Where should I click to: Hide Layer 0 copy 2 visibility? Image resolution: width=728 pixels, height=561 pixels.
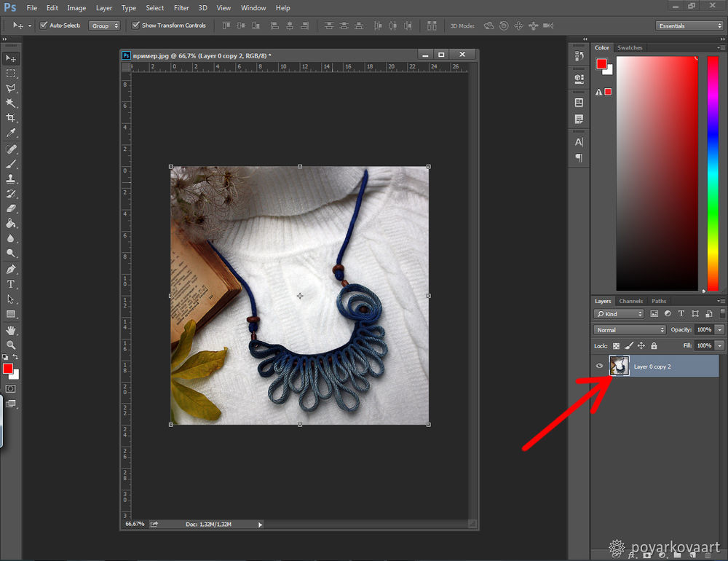[x=600, y=366]
